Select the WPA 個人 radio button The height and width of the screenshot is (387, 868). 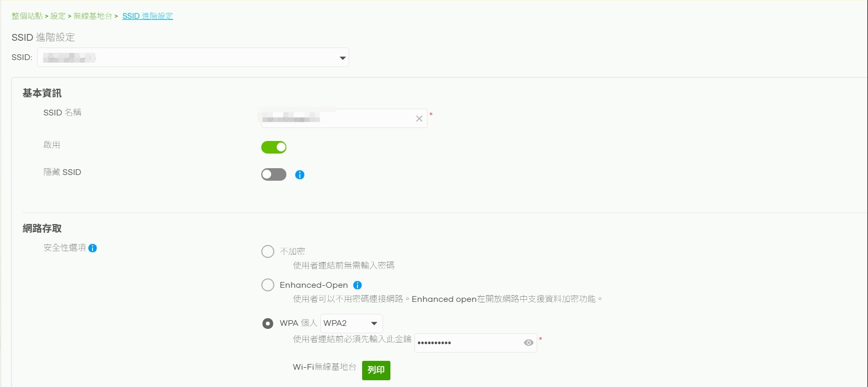point(268,323)
